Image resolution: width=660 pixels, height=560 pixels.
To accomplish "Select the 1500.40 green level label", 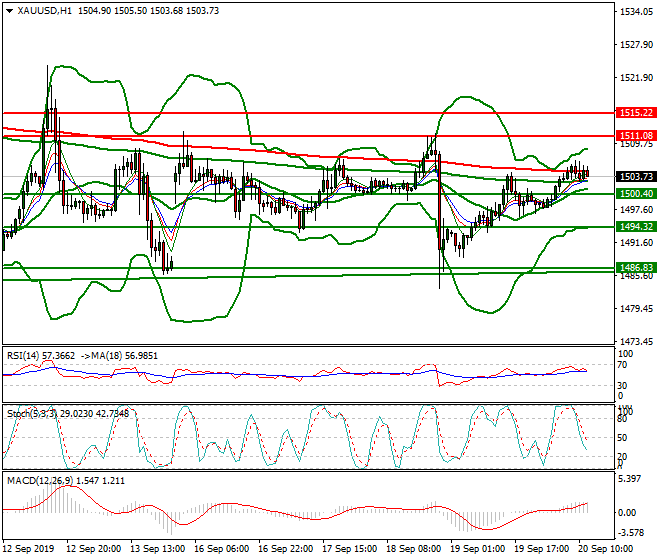I will point(636,194).
